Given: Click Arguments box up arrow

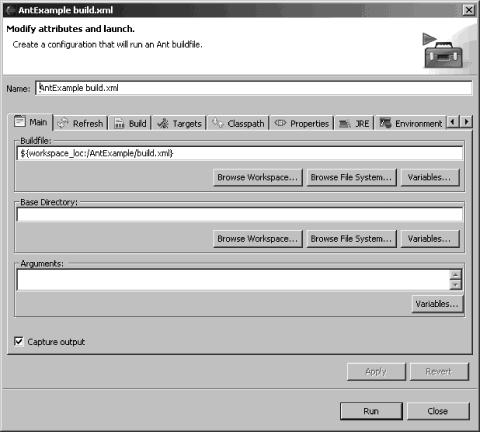Looking at the screenshot, I should point(455,275).
